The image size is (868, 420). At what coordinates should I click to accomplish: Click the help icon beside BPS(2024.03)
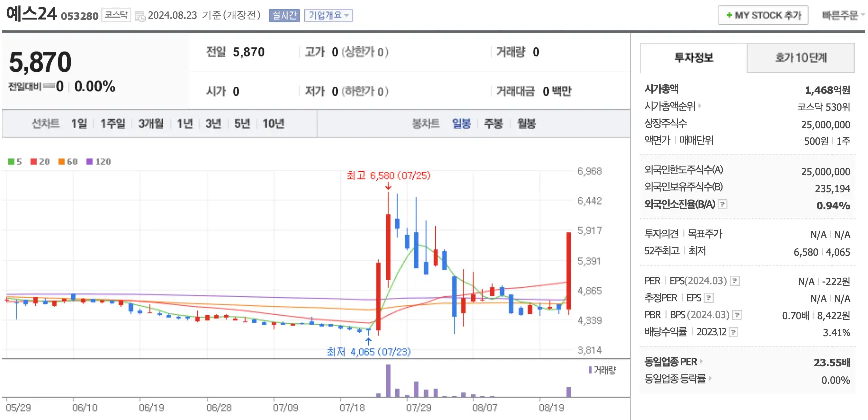[x=737, y=315]
